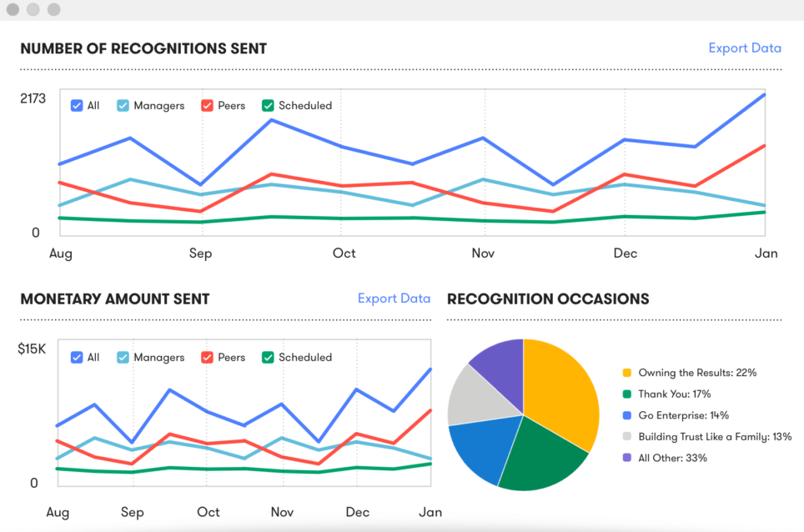Click Nov label under Monetary Amount chart
This screenshot has width=804, height=532.
(282, 512)
